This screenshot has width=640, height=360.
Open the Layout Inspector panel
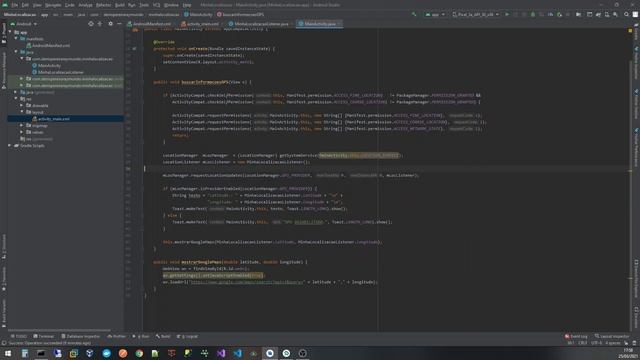612,336
